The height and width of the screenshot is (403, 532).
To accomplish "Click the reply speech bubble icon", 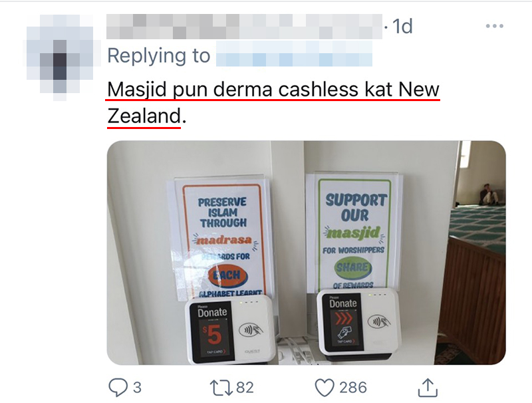I will [x=118, y=387].
